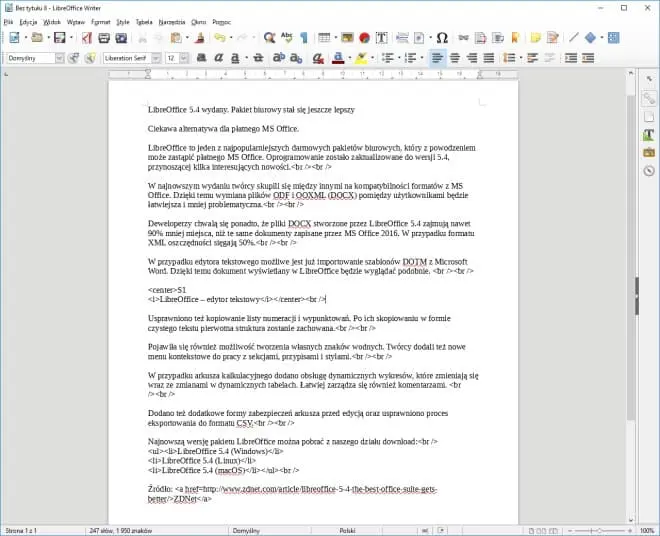660x536 pixels.
Task: Insert a hyperlink with the chain icon
Action: point(463,38)
